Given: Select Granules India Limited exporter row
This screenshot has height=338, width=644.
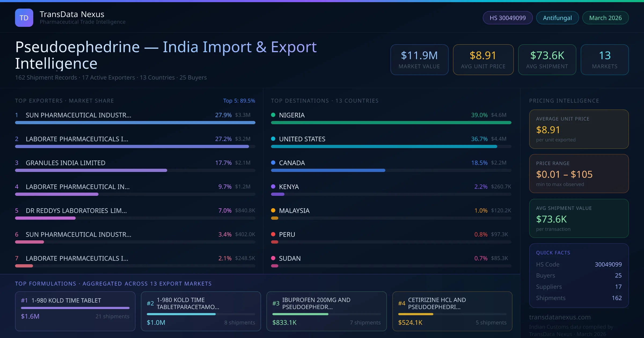Looking at the screenshot, I should tap(65, 163).
